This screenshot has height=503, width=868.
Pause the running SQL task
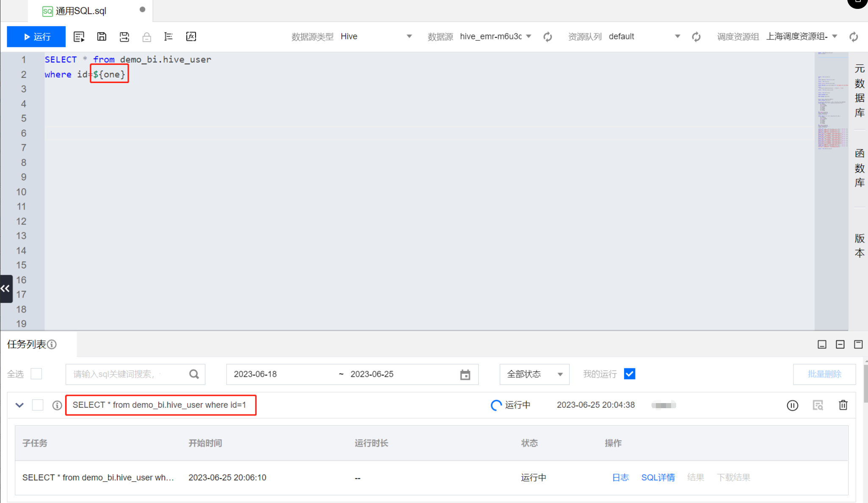click(x=792, y=405)
